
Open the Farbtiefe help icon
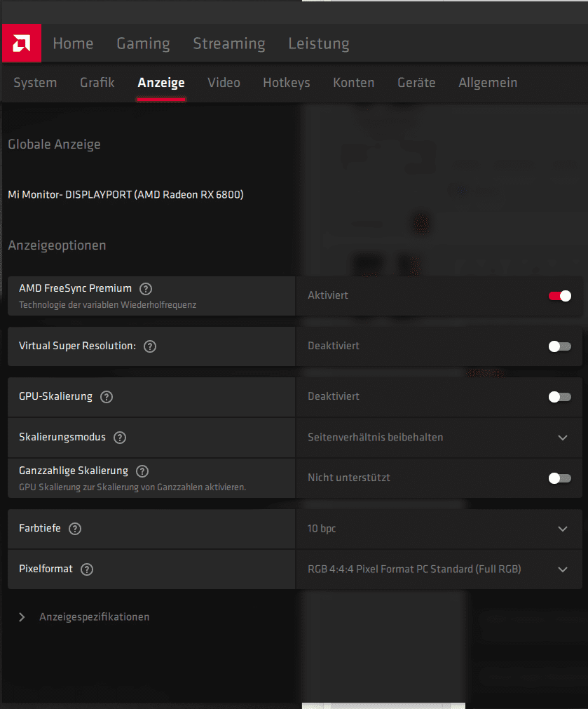point(75,529)
